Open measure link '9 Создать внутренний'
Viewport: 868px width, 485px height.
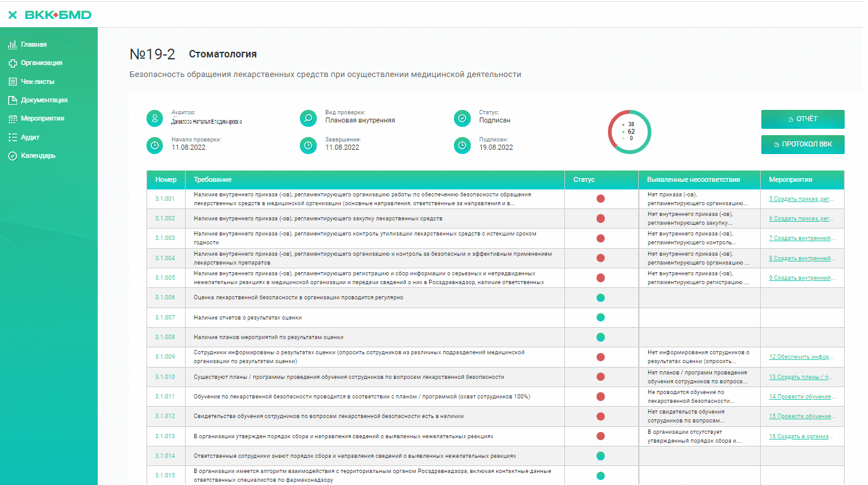802,278
